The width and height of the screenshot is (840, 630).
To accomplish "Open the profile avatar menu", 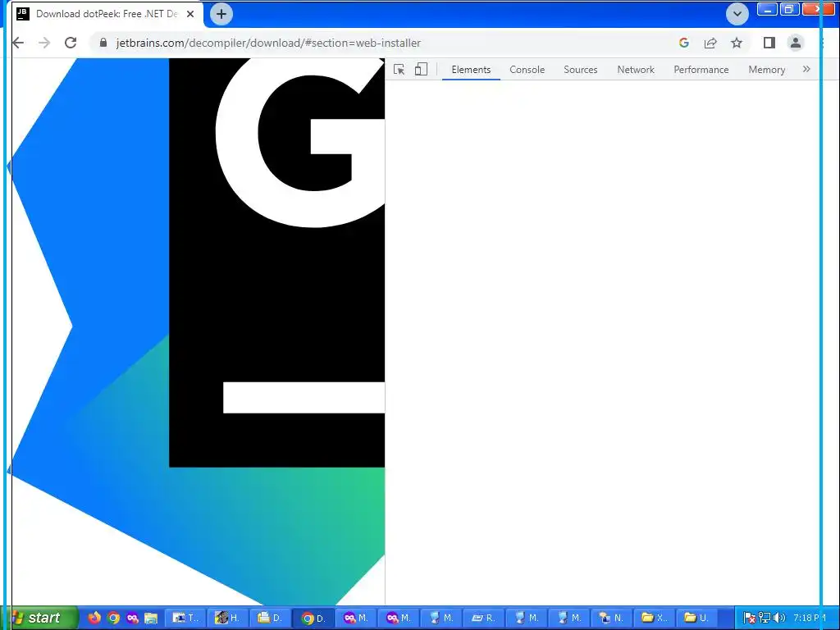I will 796,43.
